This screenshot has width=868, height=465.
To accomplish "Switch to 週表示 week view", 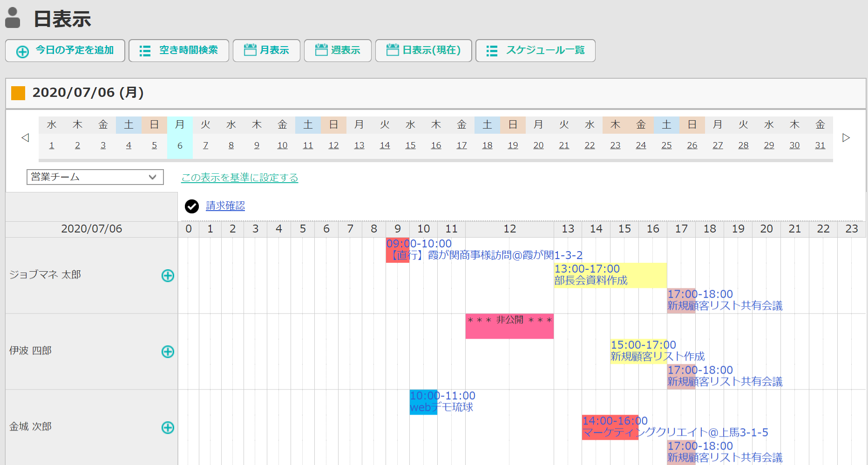I will click(x=338, y=50).
